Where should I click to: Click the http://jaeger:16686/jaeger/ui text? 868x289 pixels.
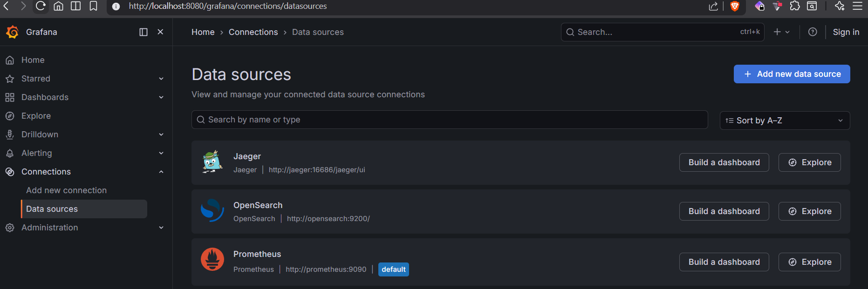click(x=317, y=170)
